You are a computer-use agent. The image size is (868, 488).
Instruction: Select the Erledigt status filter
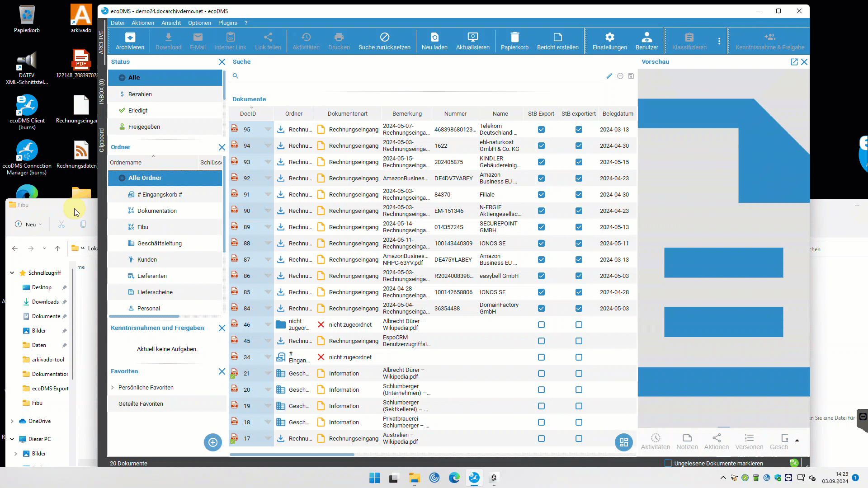click(x=165, y=111)
